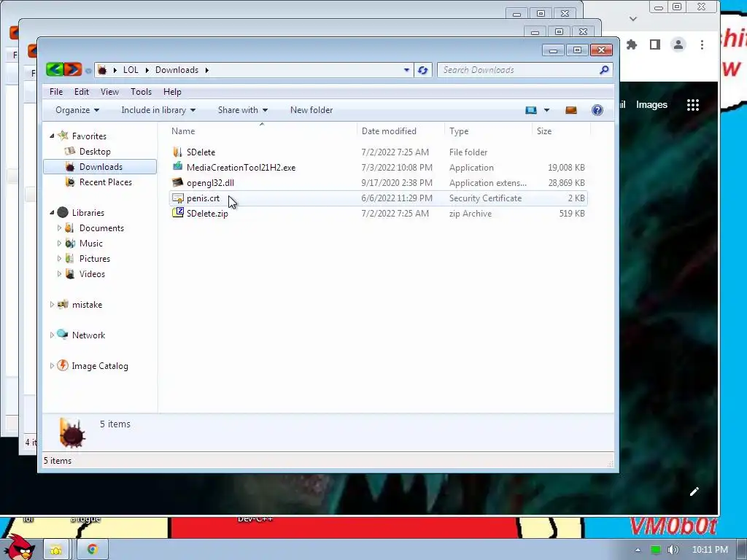Open the address bar history dropdown
Viewport: 747px width, 560px height.
click(x=406, y=70)
